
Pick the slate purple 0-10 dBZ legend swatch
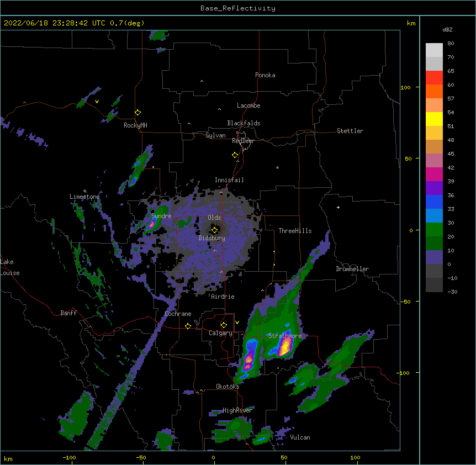[x=434, y=257]
